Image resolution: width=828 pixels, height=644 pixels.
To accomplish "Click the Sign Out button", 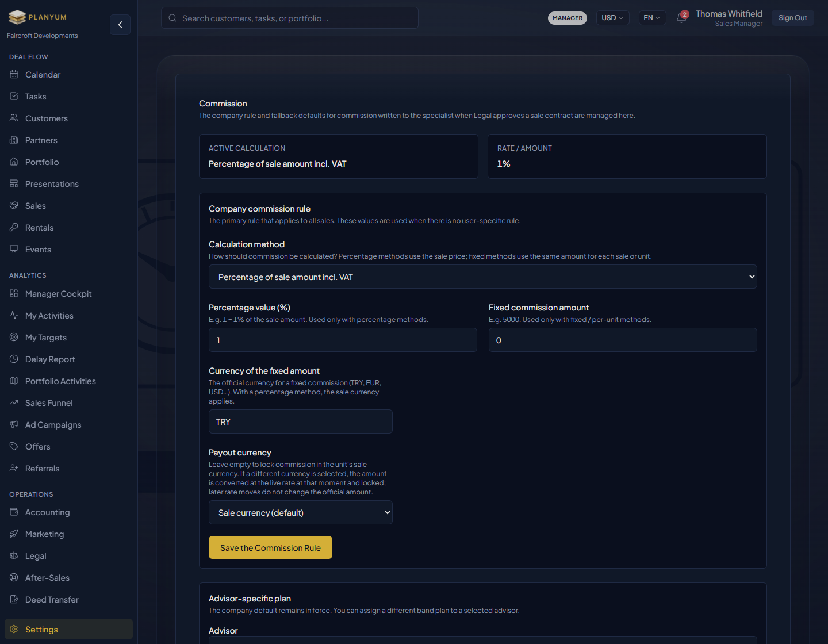I will pos(792,18).
